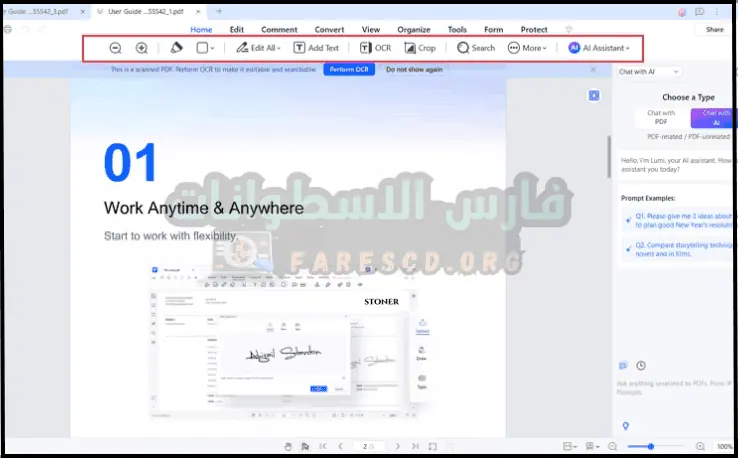Open the AI Assistant dropdown
This screenshot has width=738, height=458.
click(599, 48)
